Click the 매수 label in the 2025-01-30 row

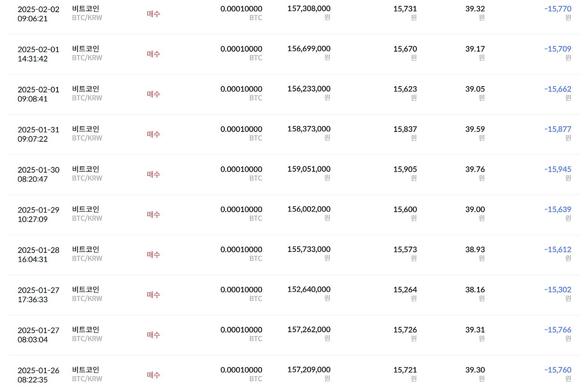(154, 174)
